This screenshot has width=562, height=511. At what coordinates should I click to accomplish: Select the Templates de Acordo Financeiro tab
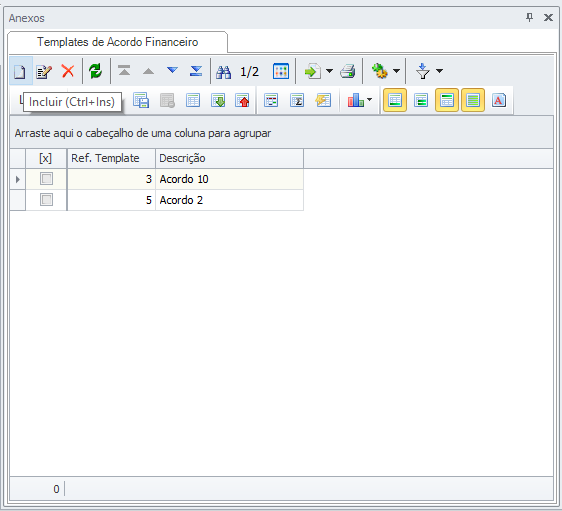118,42
